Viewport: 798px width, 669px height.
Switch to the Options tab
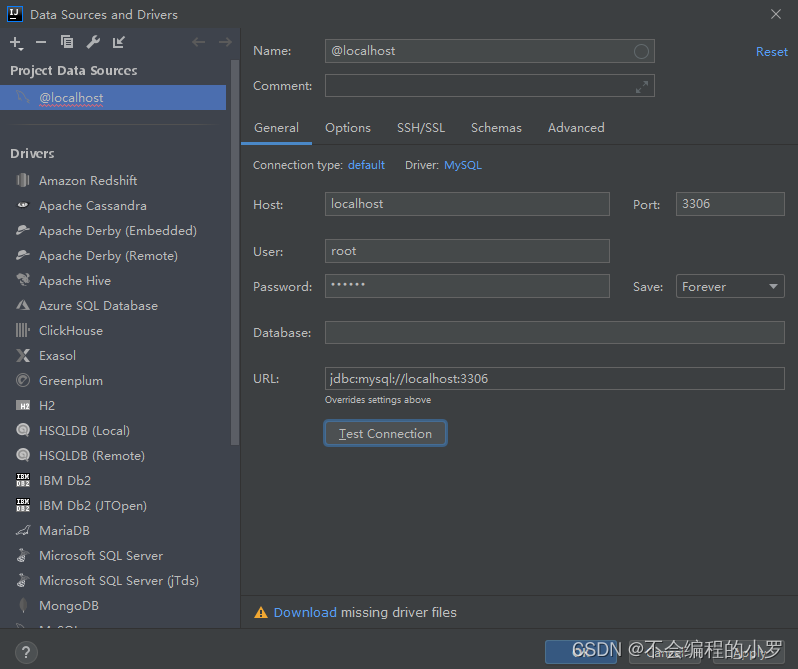point(348,128)
